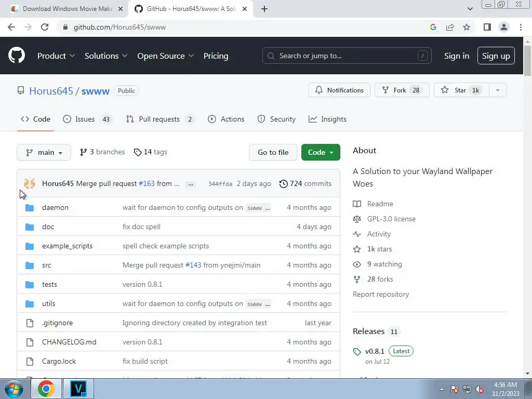Image resolution: width=532 pixels, height=399 pixels.
Task: Switch to the Insights tab
Action: click(327, 119)
